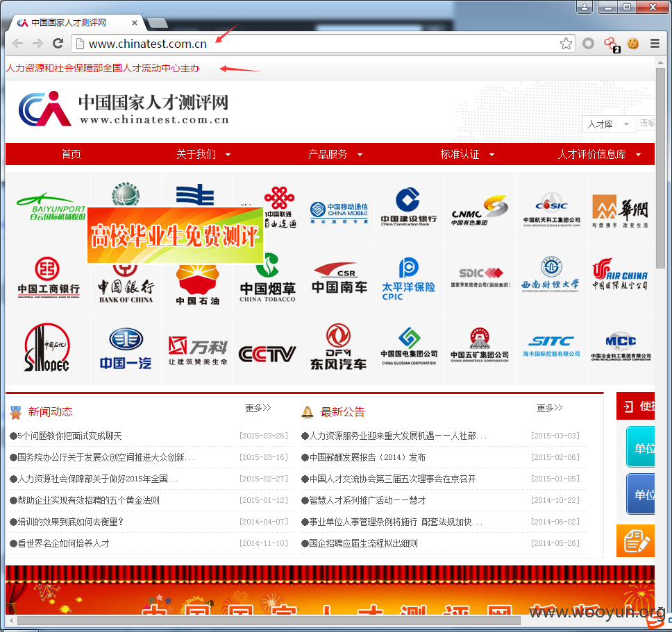This screenshot has width=672, height=632.
Task: Click the 西南财经大学 logo
Action: click(x=551, y=275)
